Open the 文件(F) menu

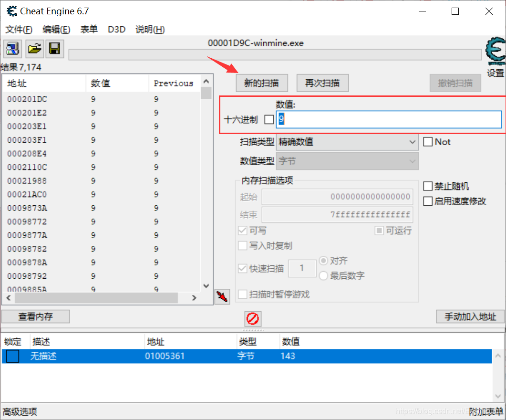pyautogui.click(x=19, y=30)
